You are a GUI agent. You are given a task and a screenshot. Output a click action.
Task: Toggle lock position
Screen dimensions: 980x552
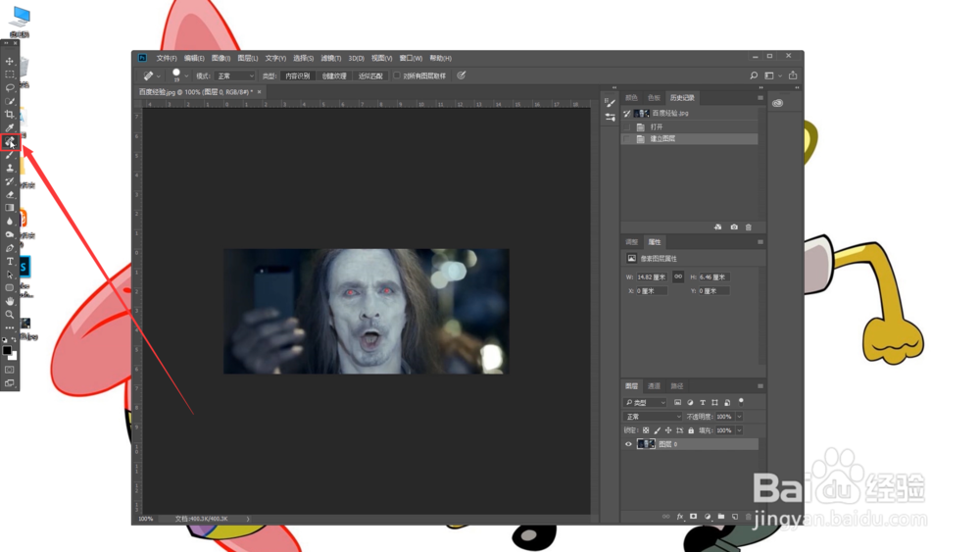tap(668, 430)
